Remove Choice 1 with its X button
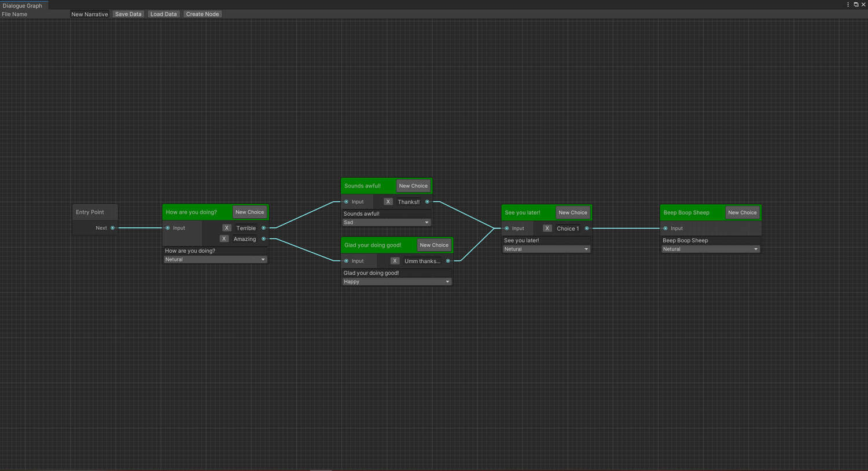868x471 pixels. [x=547, y=229]
